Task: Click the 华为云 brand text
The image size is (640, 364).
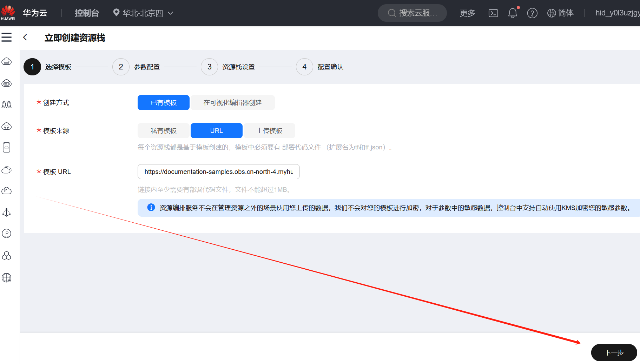Action: click(x=35, y=13)
